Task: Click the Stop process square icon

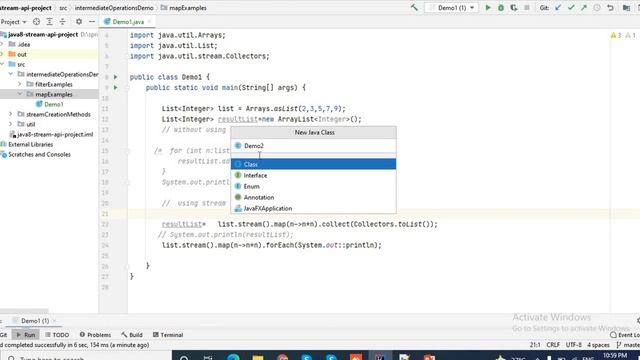Action: tap(527, 7)
